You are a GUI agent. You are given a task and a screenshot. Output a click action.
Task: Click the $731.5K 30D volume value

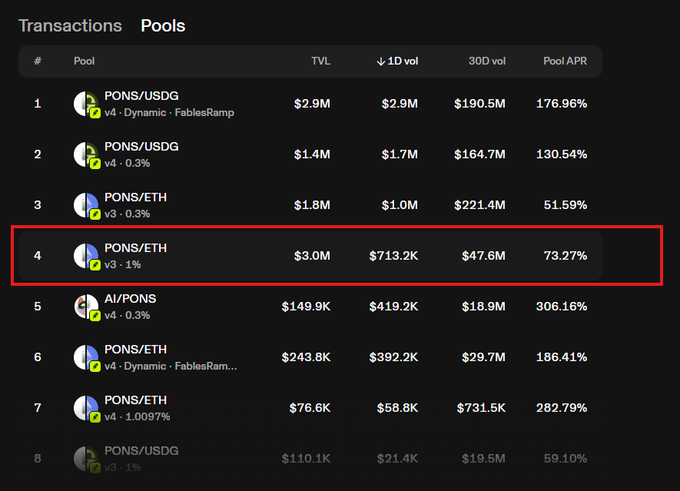coord(481,408)
